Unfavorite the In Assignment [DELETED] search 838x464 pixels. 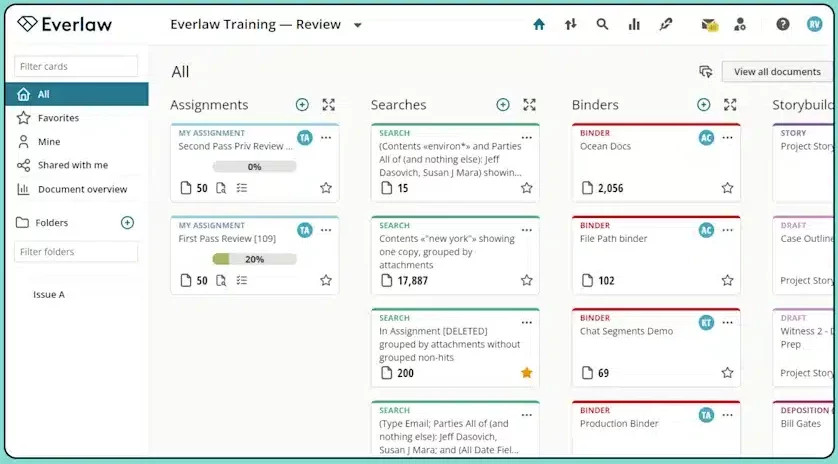pyautogui.click(x=527, y=373)
